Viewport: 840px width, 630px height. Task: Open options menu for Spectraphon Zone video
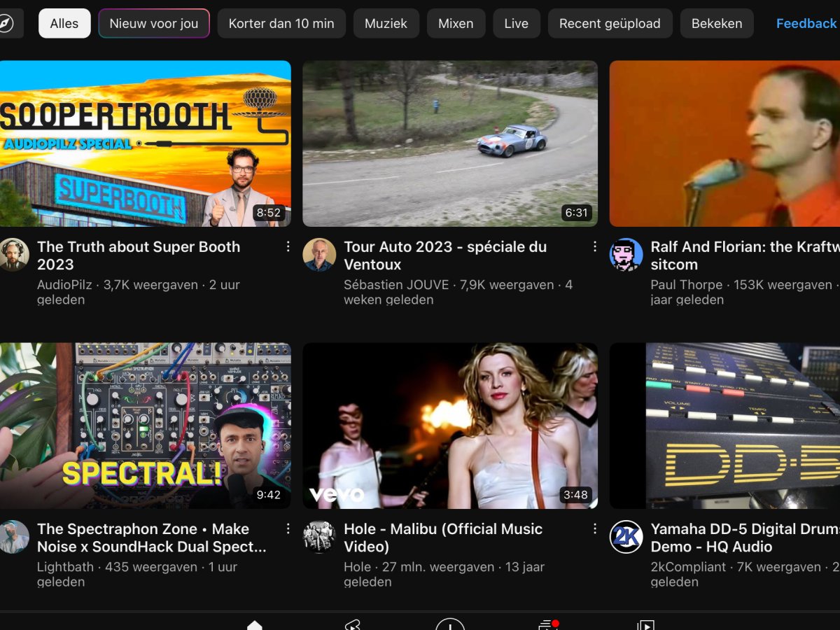click(x=288, y=528)
